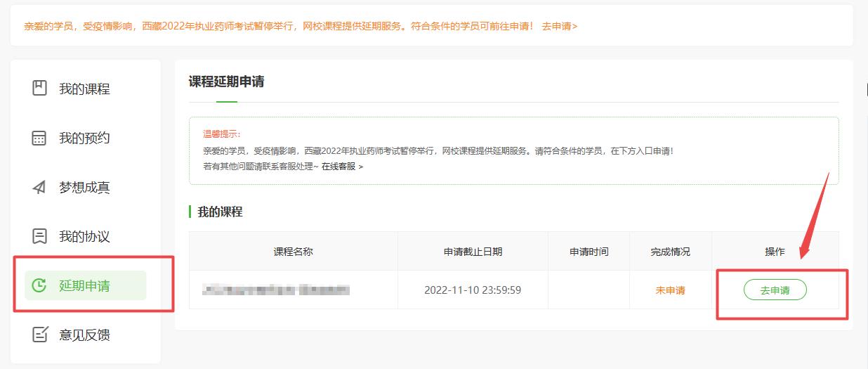Viewport: 868px width, 369px height.
Task: Click the 课程延期申请 page heading
Action: [226, 82]
